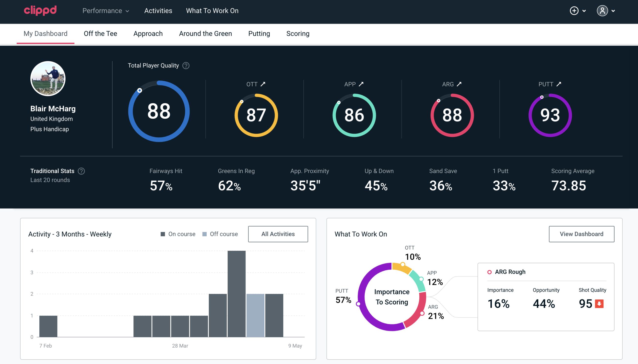Switch to the Putting tab
This screenshot has height=364, width=638.
click(259, 33)
